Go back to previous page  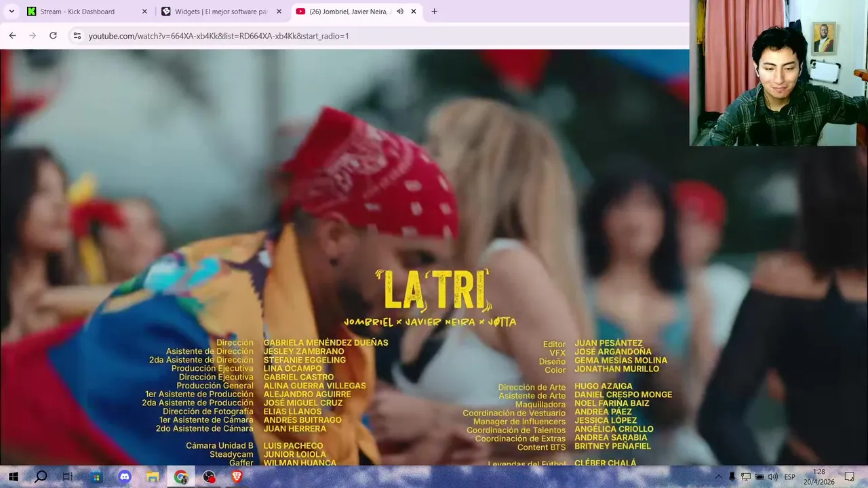(12, 35)
